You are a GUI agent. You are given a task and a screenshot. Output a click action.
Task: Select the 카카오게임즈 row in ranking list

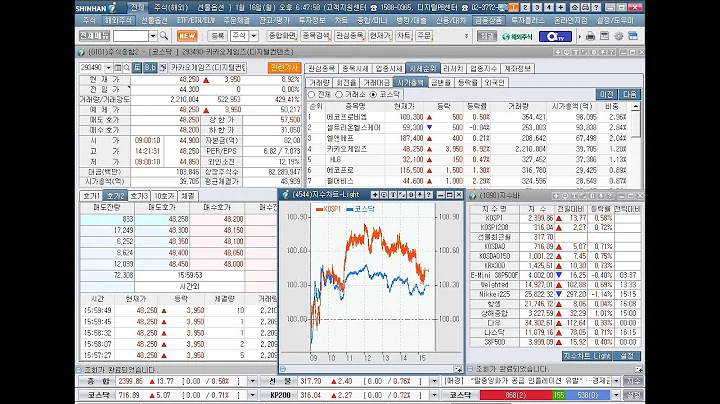(468, 149)
